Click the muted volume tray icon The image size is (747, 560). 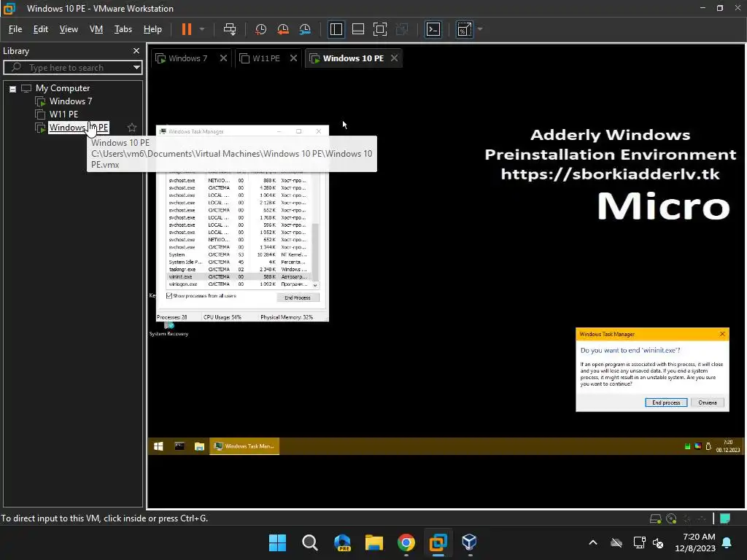[658, 542]
